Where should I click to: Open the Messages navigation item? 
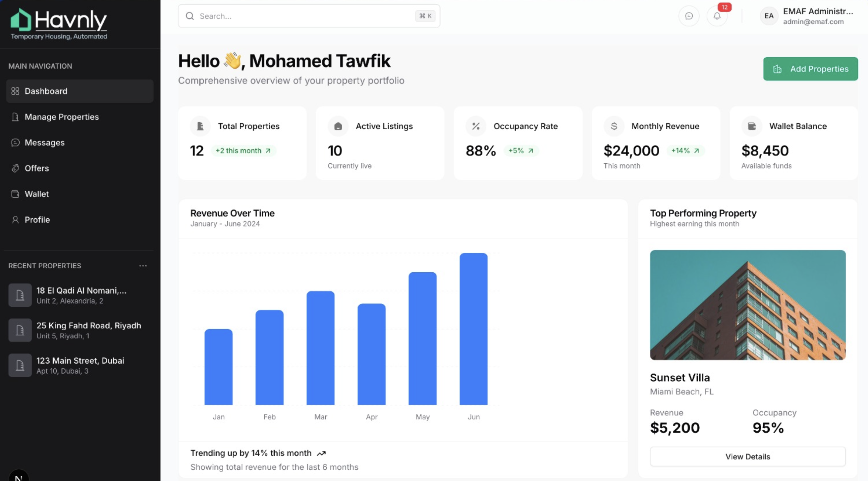click(x=44, y=142)
